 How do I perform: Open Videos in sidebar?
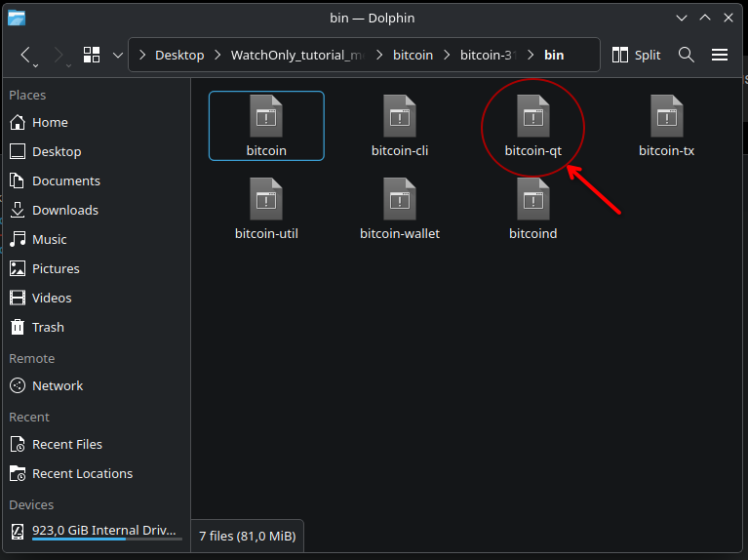coord(96,298)
